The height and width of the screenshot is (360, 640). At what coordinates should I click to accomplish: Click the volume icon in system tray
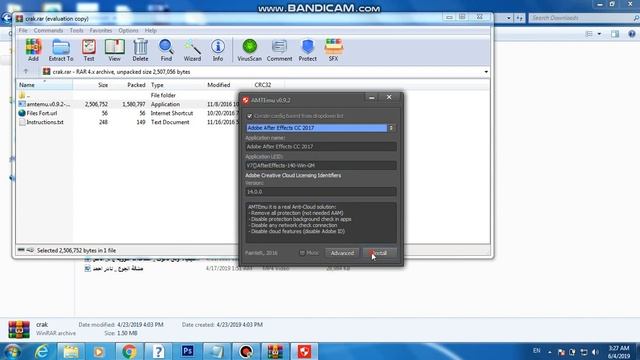[595, 352]
